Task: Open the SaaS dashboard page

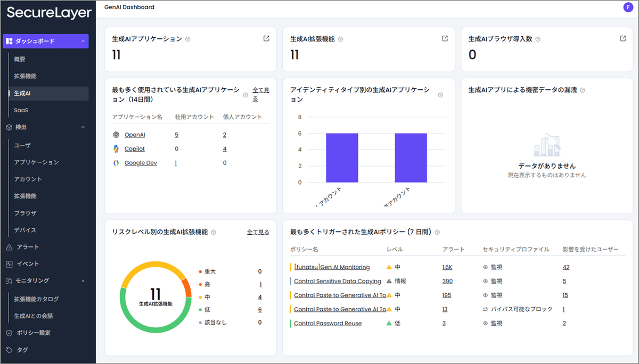Action: (22, 110)
